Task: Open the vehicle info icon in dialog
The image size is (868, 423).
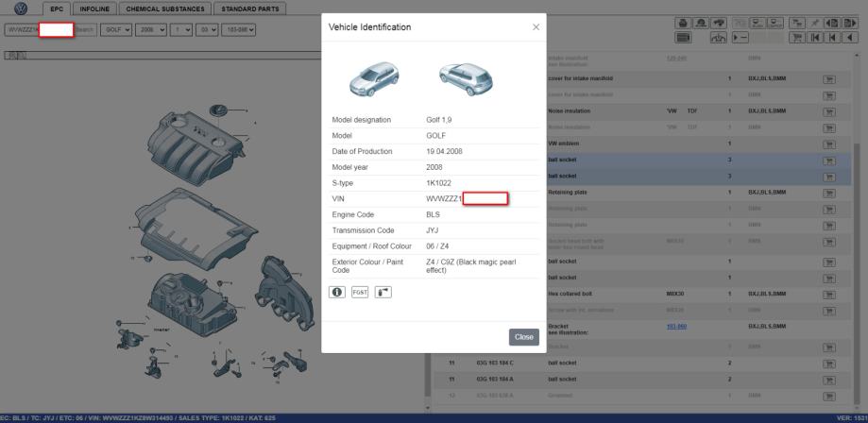Action: pyautogui.click(x=336, y=292)
